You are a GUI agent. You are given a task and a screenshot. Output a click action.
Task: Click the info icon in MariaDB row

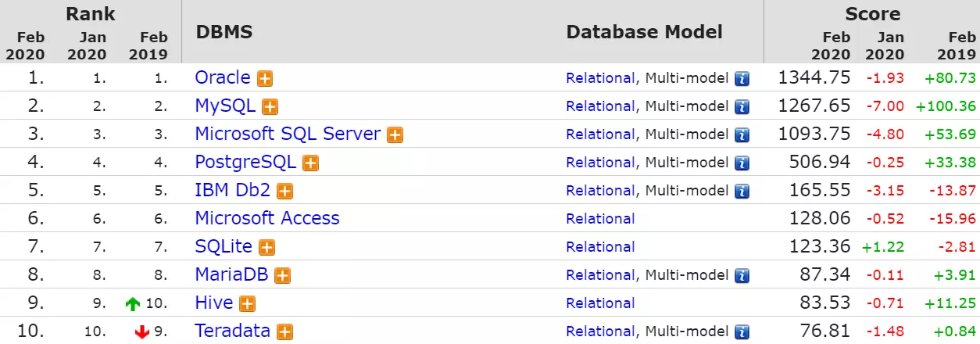click(742, 276)
